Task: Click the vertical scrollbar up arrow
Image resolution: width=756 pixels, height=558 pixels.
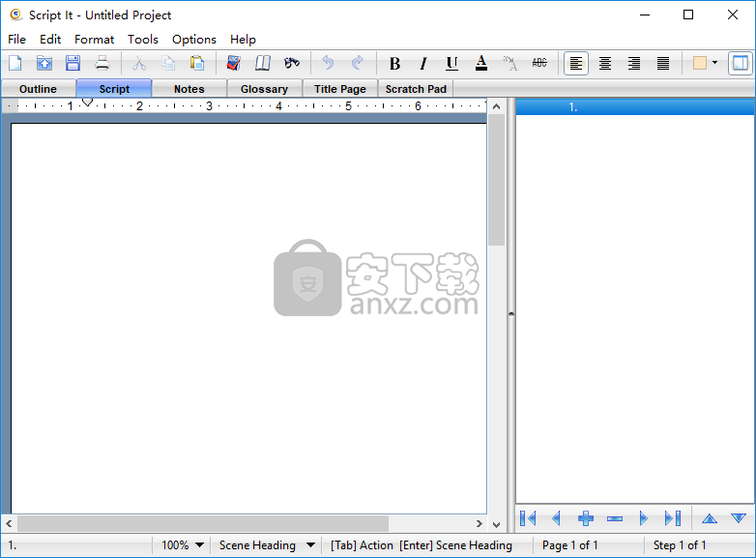Action: [x=497, y=106]
